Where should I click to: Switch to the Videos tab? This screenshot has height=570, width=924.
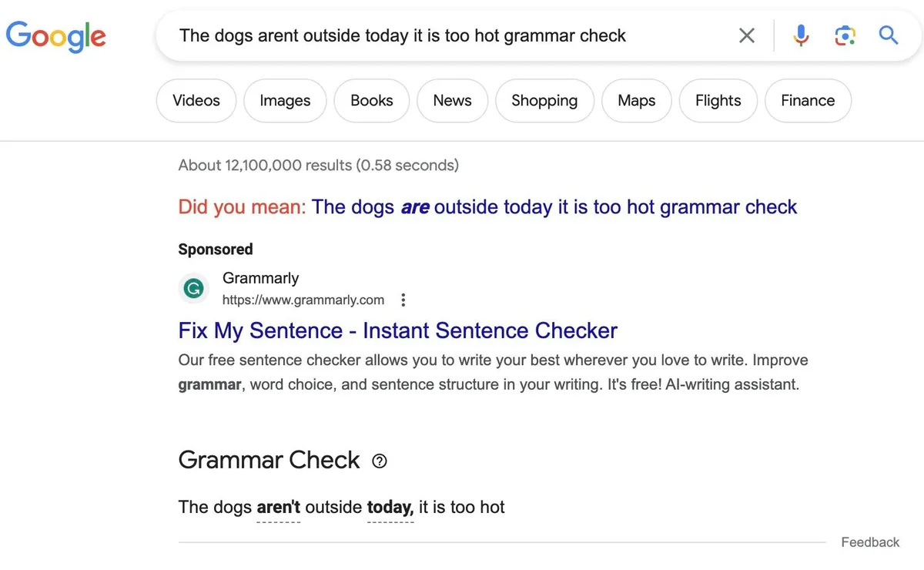pyautogui.click(x=196, y=101)
